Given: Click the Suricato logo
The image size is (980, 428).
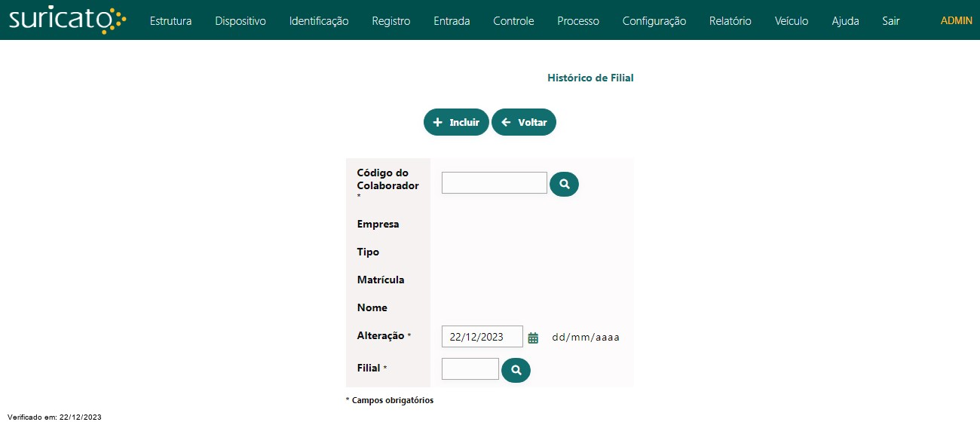Looking at the screenshot, I should pos(67,20).
